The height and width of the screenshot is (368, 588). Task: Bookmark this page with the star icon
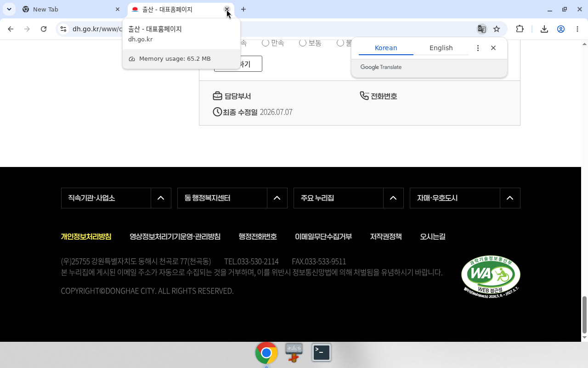coord(497,29)
